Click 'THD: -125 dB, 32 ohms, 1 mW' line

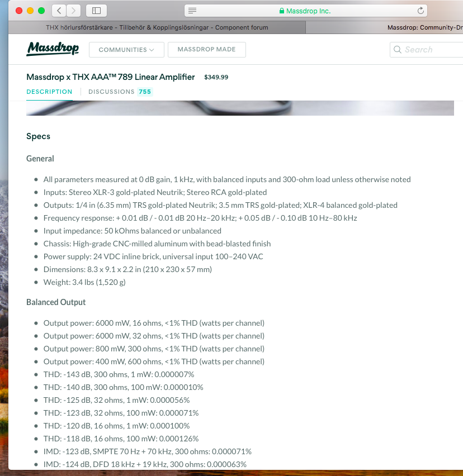pos(116,400)
